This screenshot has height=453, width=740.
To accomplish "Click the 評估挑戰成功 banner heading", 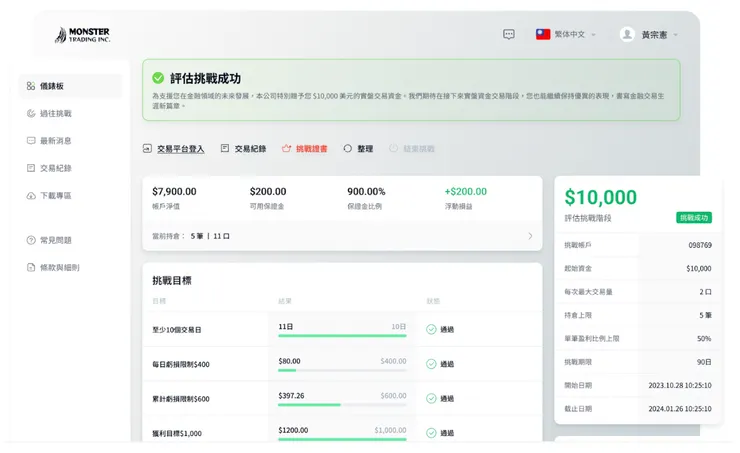I will [x=205, y=78].
